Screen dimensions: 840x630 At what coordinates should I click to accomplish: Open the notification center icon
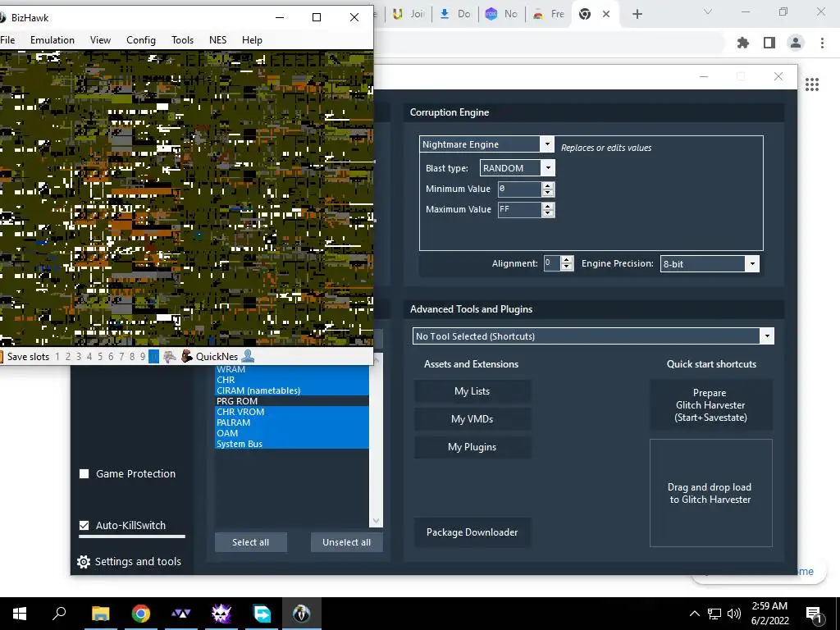coord(813,614)
